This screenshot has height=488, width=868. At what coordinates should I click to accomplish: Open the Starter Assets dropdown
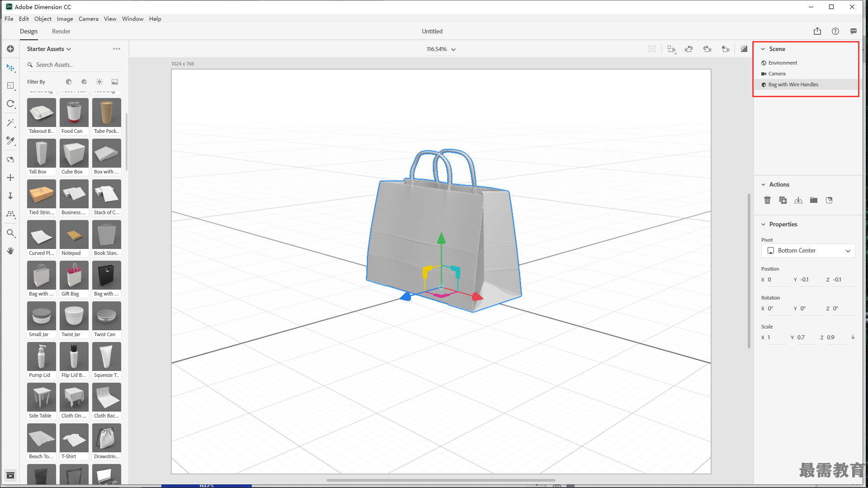(49, 49)
